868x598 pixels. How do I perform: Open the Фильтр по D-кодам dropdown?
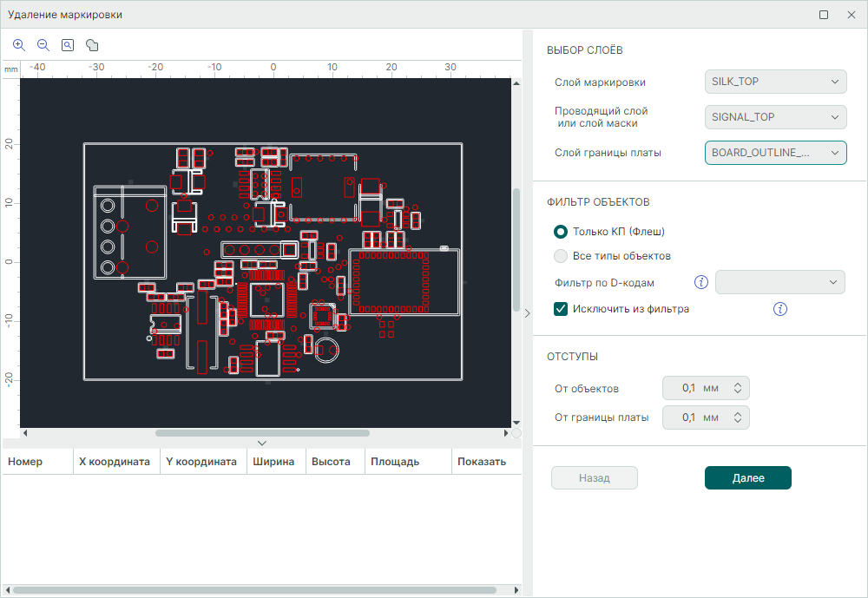[779, 282]
